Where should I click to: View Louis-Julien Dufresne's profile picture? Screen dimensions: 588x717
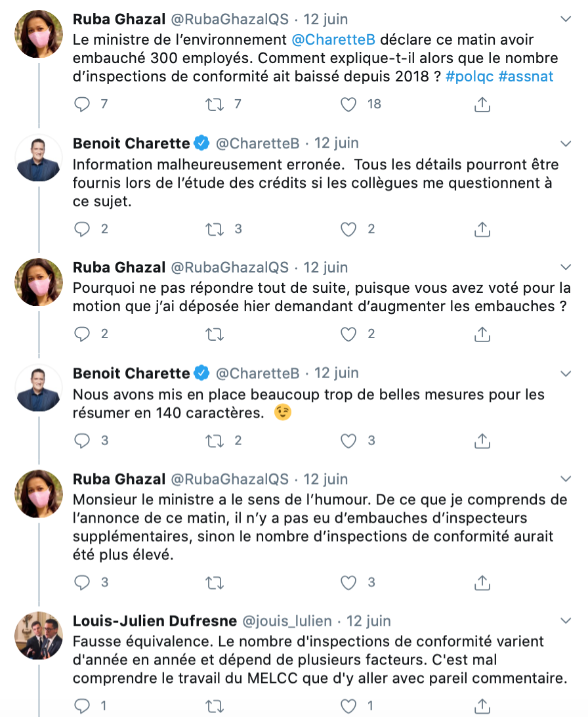[x=39, y=636]
